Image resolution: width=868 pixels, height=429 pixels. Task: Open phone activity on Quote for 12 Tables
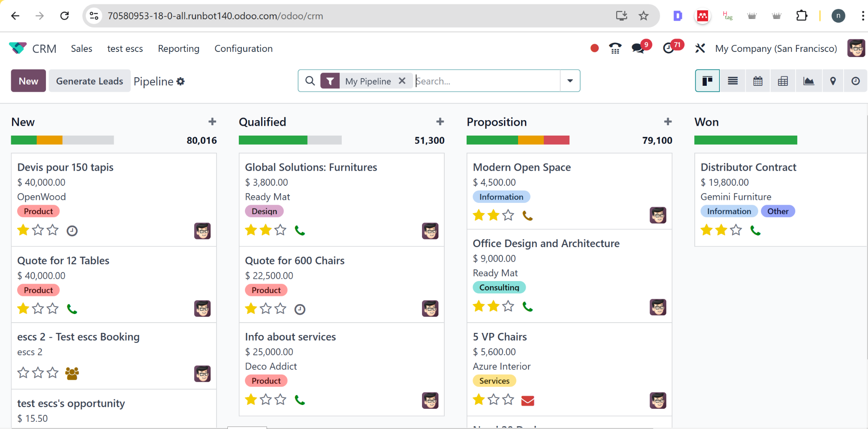pos(72,309)
